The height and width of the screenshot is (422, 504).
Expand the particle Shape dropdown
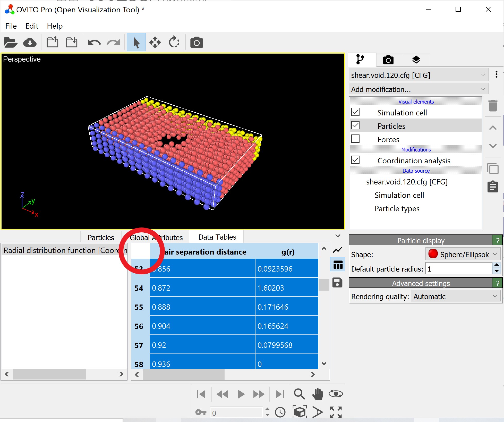(x=463, y=254)
